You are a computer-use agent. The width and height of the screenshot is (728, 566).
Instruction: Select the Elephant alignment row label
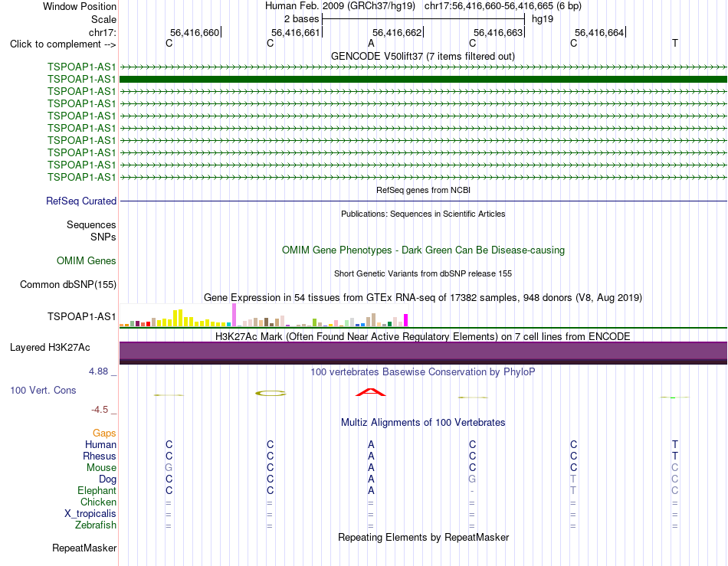[x=97, y=490]
